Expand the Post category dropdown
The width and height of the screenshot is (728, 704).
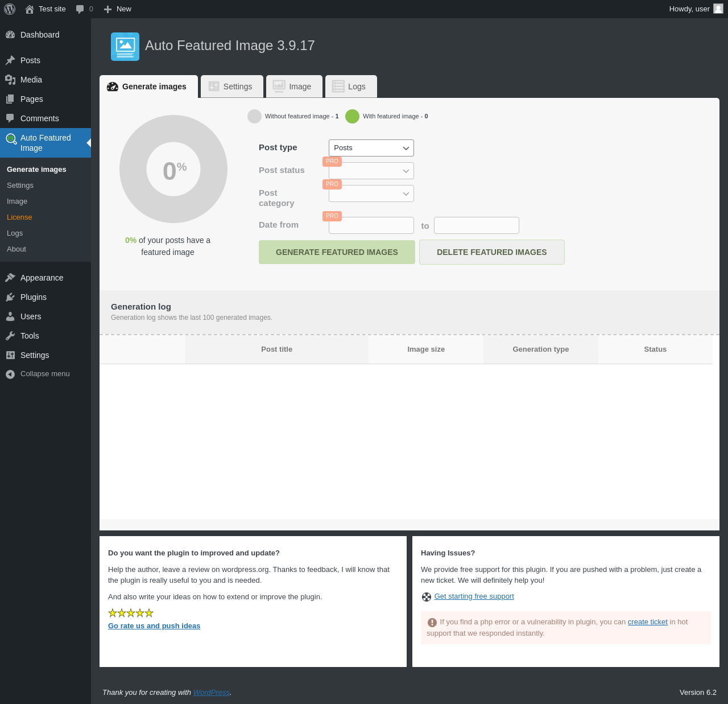pyautogui.click(x=371, y=194)
